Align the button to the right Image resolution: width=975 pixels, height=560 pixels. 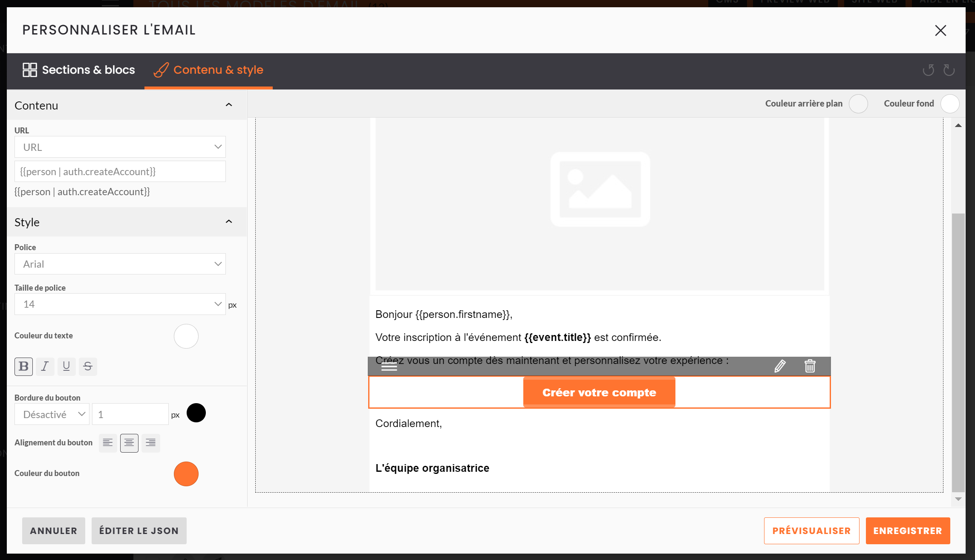point(150,443)
